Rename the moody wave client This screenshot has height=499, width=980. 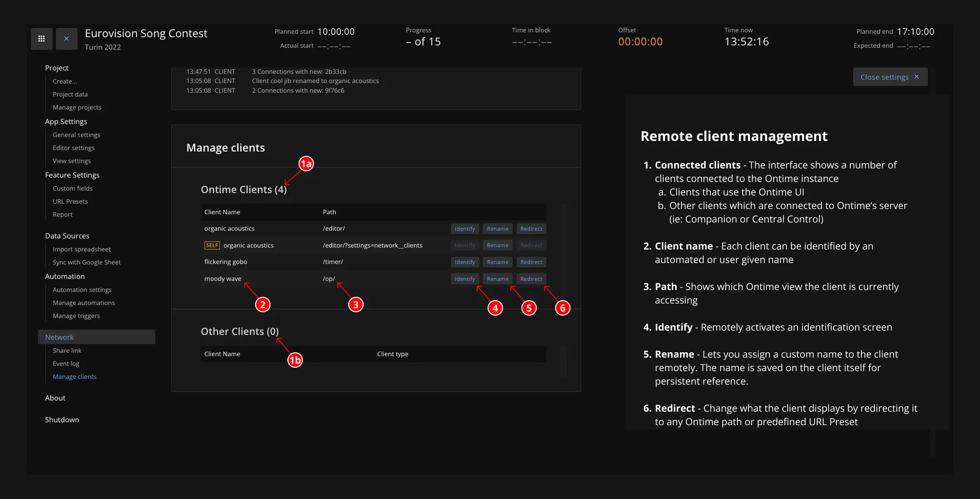pos(497,279)
